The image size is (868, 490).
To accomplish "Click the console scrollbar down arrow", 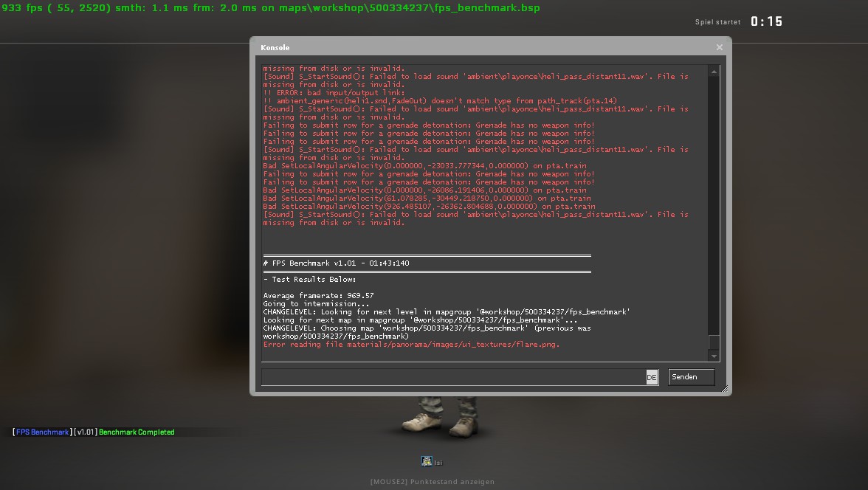I will click(714, 356).
